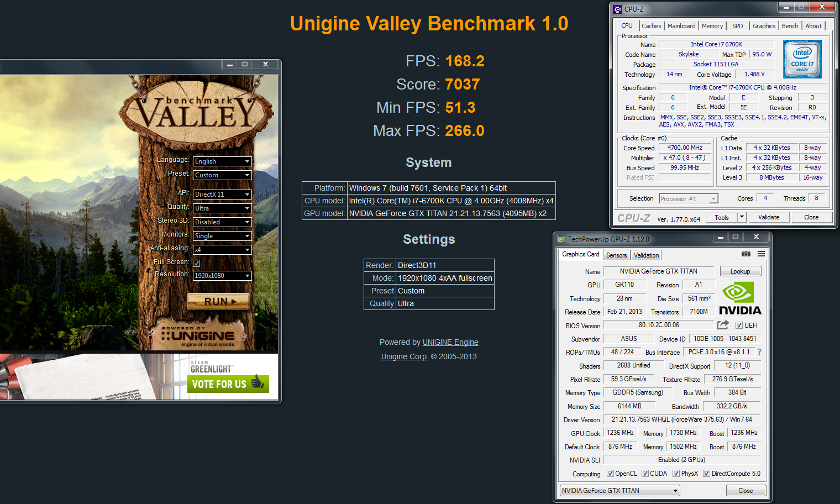Click the NVIDIA logo in GPU-Z
840x504 pixels.
click(x=740, y=299)
